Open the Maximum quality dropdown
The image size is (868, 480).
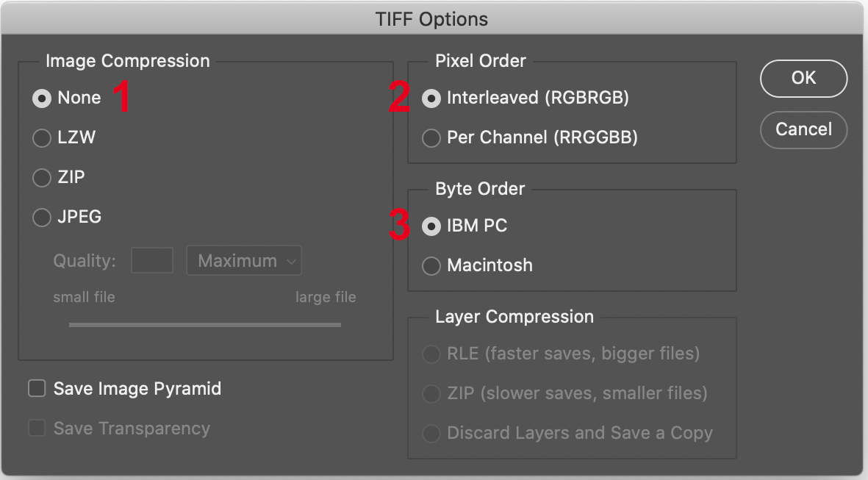point(244,261)
